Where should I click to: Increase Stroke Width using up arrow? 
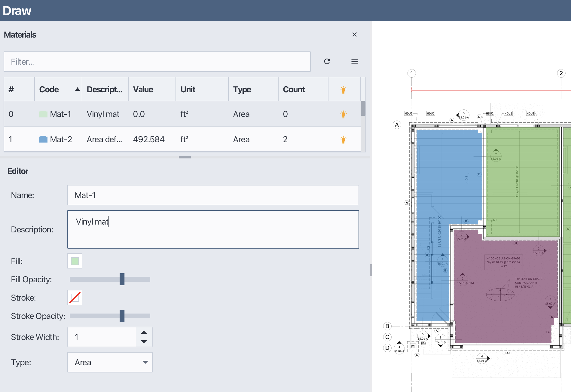(x=144, y=332)
